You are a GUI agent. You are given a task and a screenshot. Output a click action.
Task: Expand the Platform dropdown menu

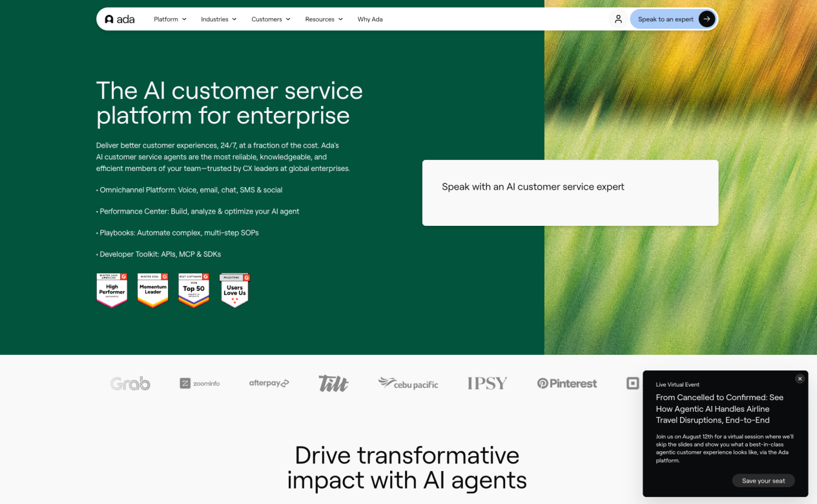pyautogui.click(x=171, y=19)
